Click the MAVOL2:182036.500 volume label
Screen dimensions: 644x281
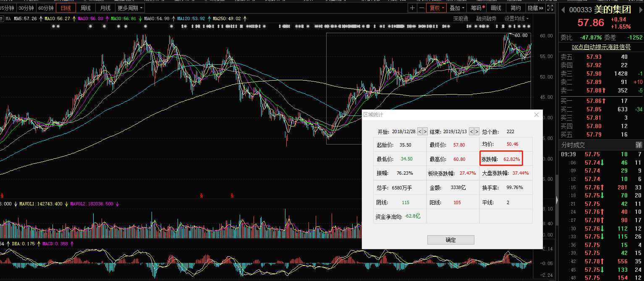[92, 204]
